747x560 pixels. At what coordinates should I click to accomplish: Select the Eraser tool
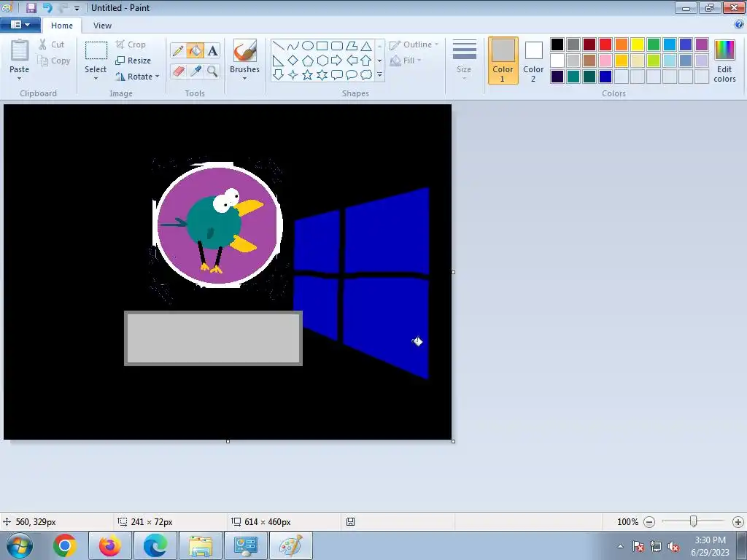(x=178, y=71)
